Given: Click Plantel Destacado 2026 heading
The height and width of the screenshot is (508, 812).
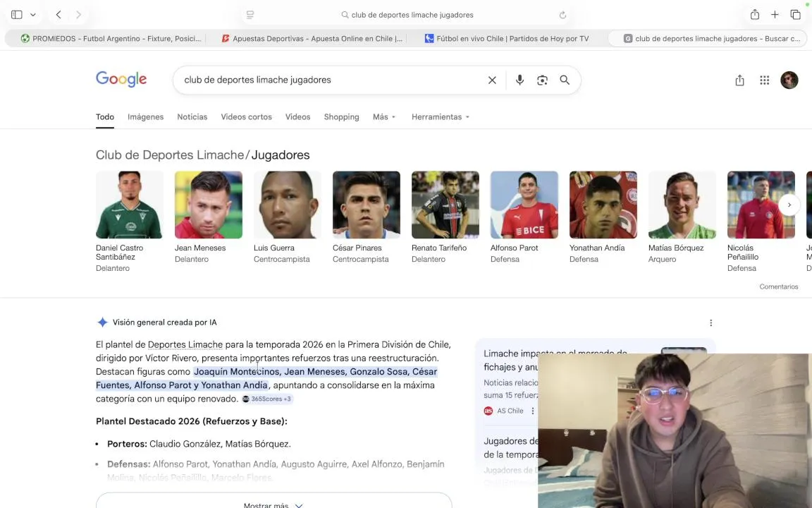Looking at the screenshot, I should (192, 421).
